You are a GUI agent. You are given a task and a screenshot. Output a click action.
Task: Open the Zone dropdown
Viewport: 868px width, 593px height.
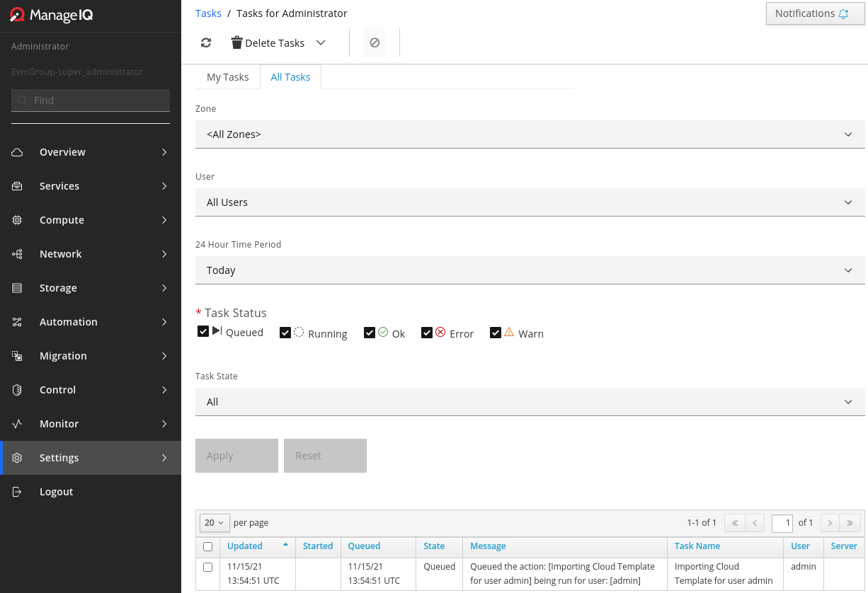coord(530,134)
